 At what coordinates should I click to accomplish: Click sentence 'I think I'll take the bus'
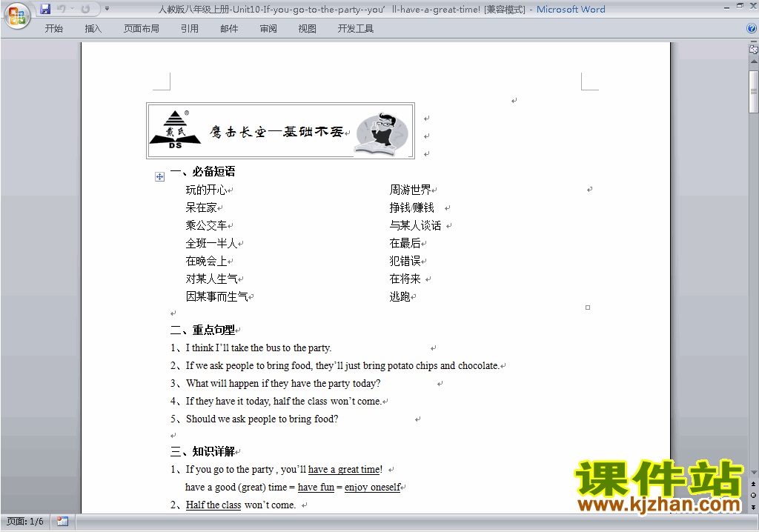pos(259,348)
